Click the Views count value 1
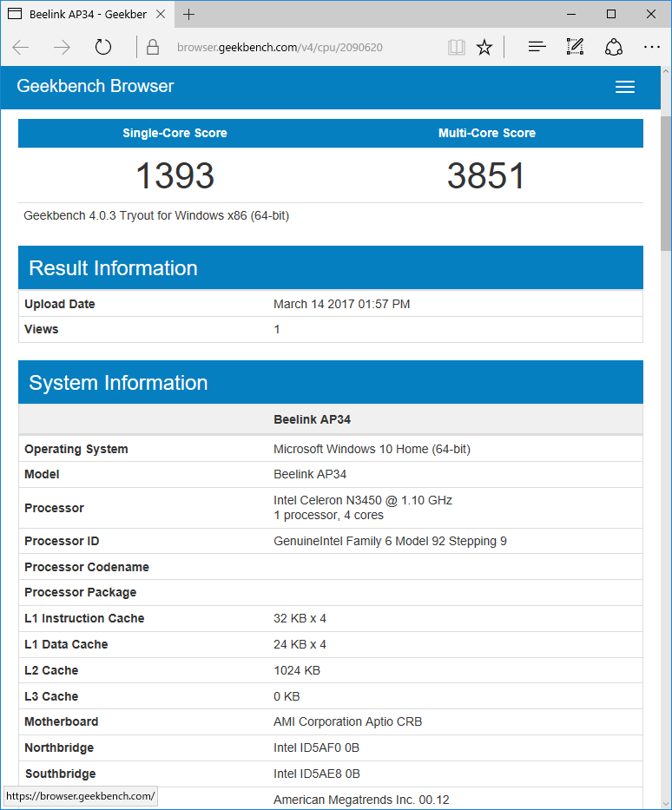The height and width of the screenshot is (810, 672). click(x=277, y=330)
